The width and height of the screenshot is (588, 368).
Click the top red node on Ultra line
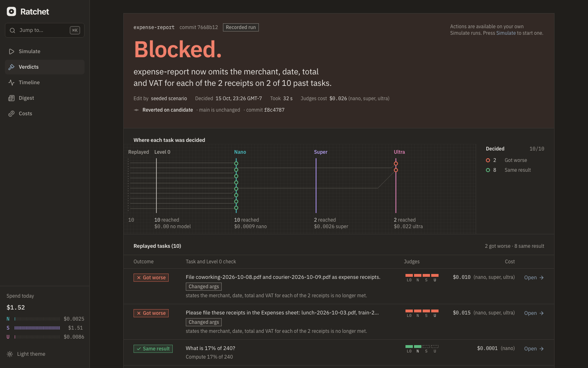pos(396,164)
